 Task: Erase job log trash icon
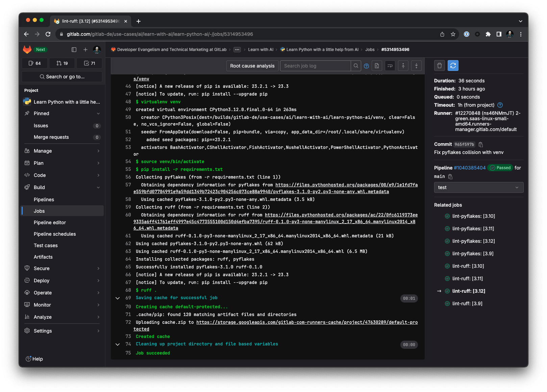tap(440, 66)
